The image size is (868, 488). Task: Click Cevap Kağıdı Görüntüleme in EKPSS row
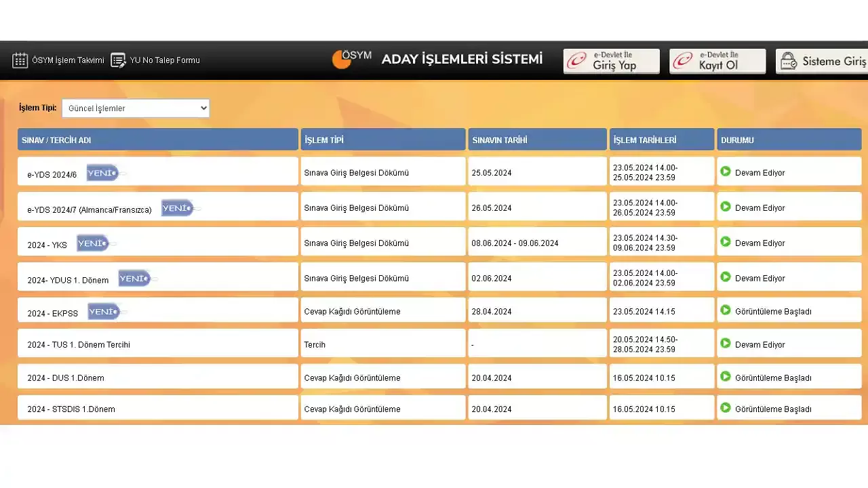coord(353,312)
